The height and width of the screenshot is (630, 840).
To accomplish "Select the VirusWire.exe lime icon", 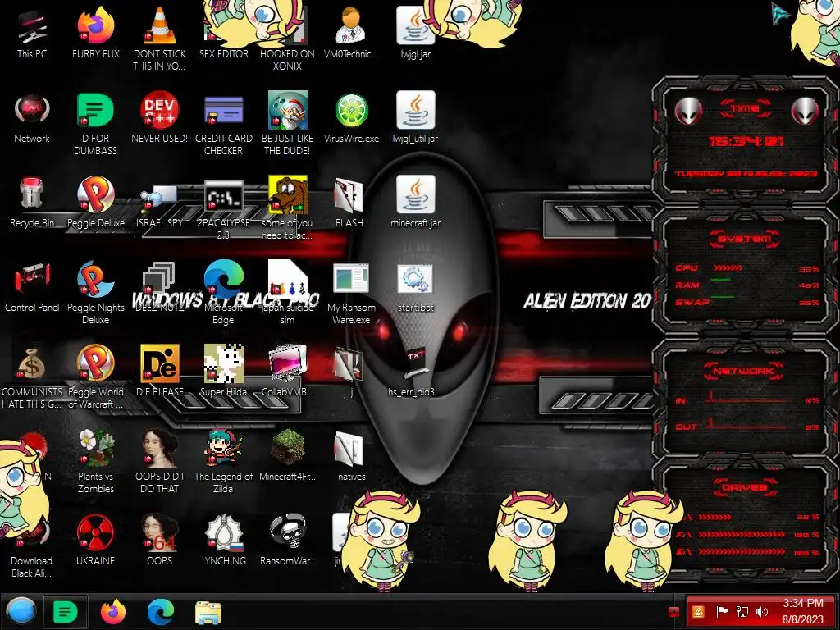I will (x=351, y=111).
